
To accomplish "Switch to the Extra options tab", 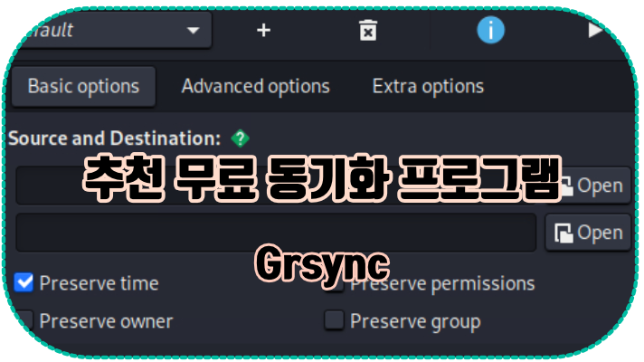I will point(428,86).
